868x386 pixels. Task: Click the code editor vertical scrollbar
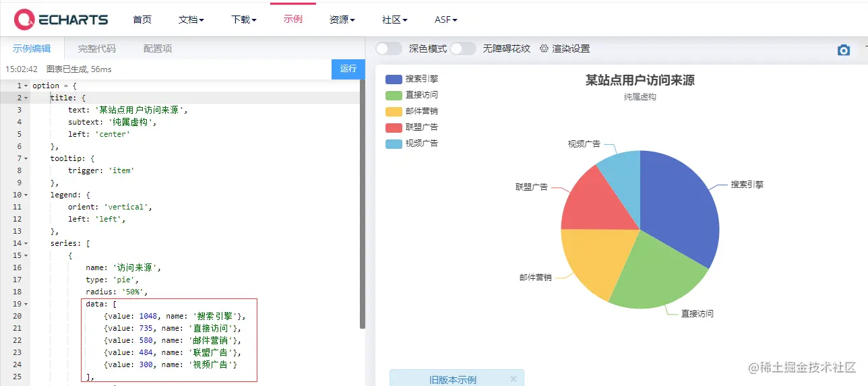pyautogui.click(x=363, y=203)
